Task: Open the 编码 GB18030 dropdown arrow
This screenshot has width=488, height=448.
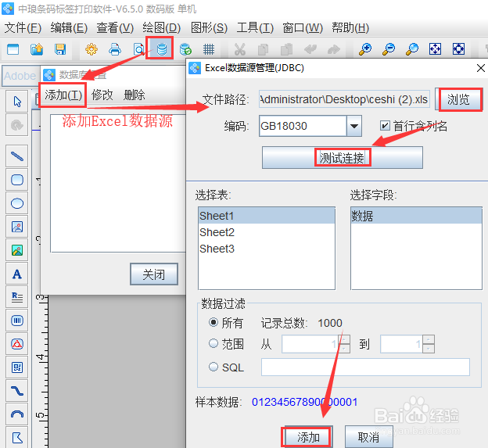Action: 353,126
